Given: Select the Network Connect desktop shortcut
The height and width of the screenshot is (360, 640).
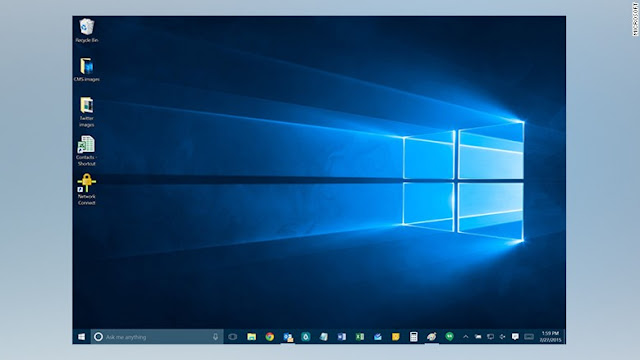Looking at the screenshot, I should click(x=87, y=189).
